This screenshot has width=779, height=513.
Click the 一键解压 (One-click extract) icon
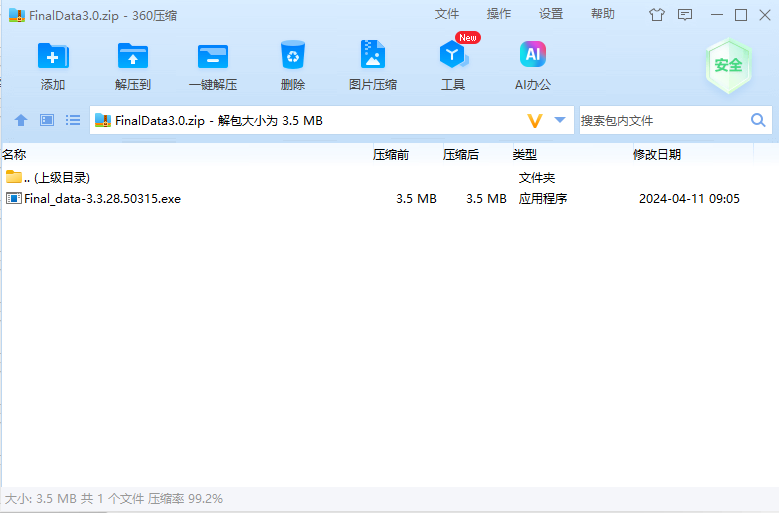pos(213,56)
